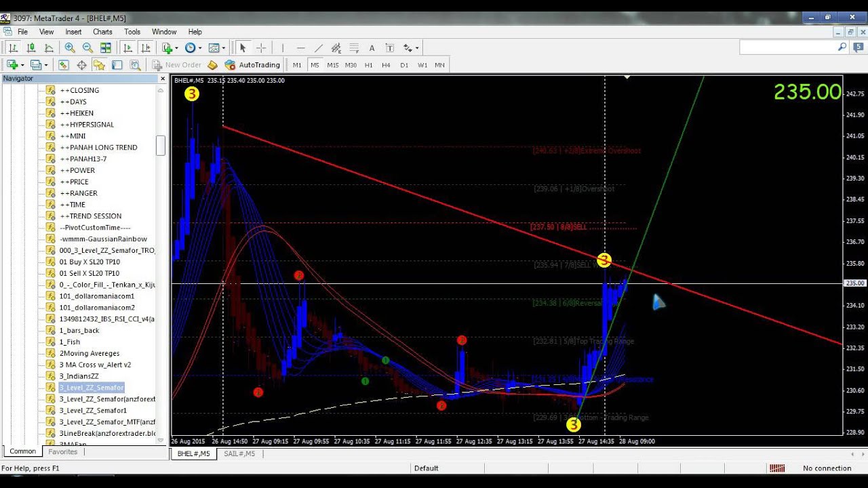The image size is (868, 488).
Task: Select the text tool (A icon)
Action: (372, 47)
